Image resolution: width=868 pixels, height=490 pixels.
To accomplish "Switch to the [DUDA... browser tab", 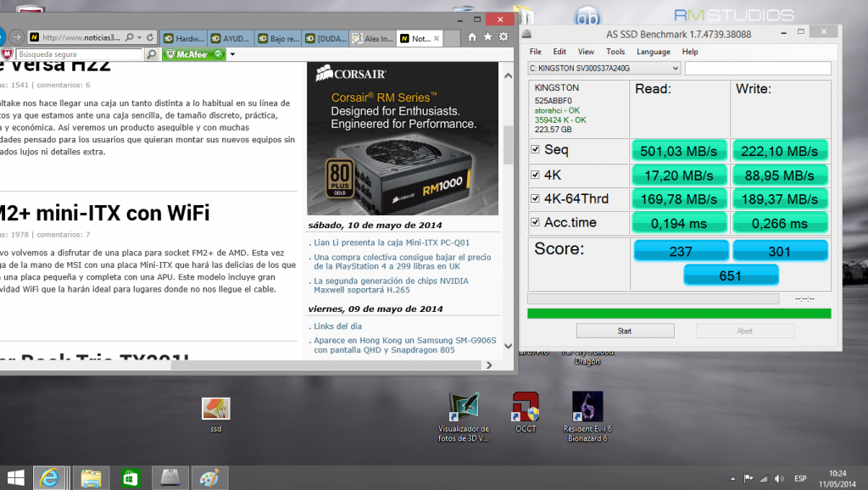I will point(325,38).
